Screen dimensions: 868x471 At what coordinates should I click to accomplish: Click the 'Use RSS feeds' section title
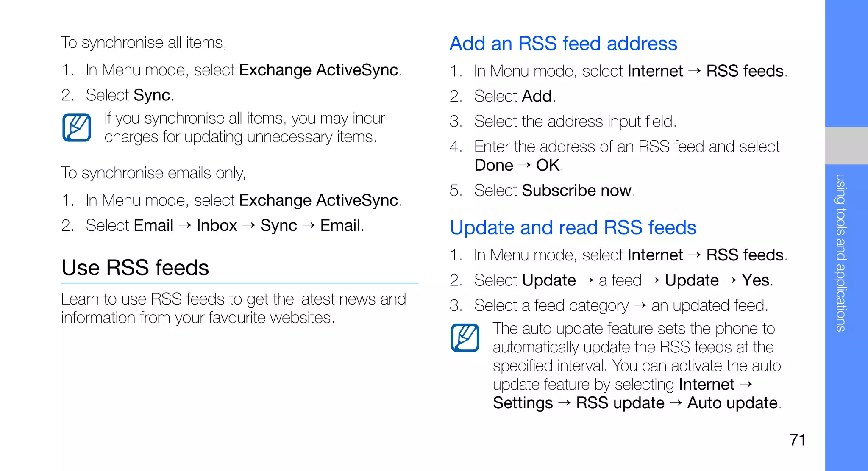pos(135,268)
